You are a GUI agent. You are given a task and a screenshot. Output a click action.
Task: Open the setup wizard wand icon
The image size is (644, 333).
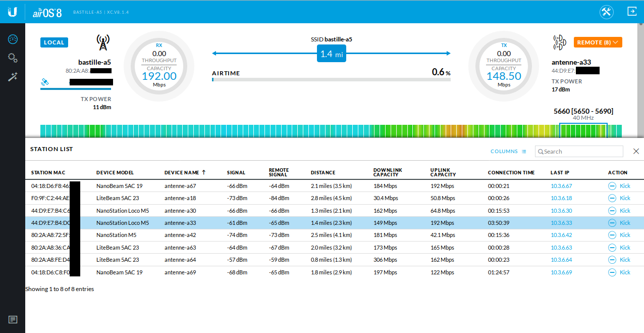click(13, 77)
